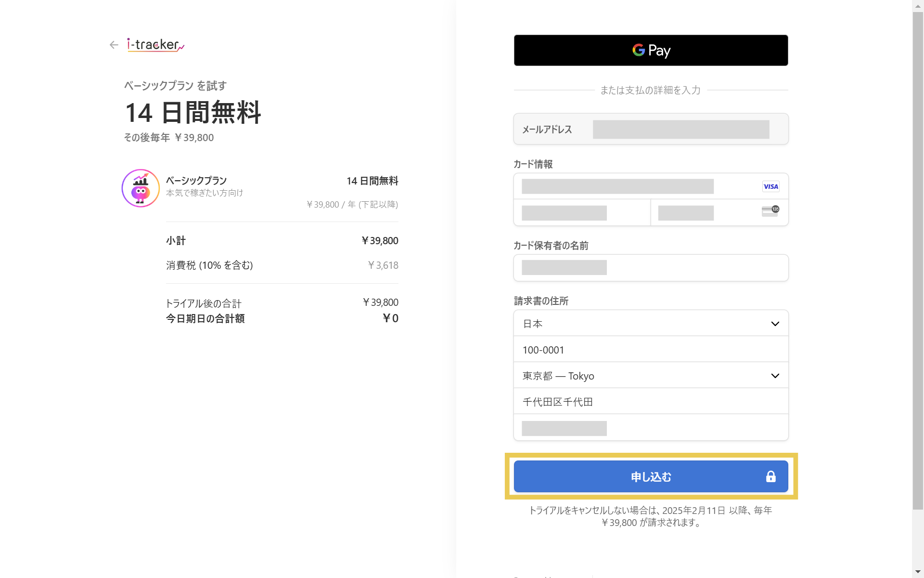Click the last address line field
924x578 pixels.
click(x=651, y=428)
